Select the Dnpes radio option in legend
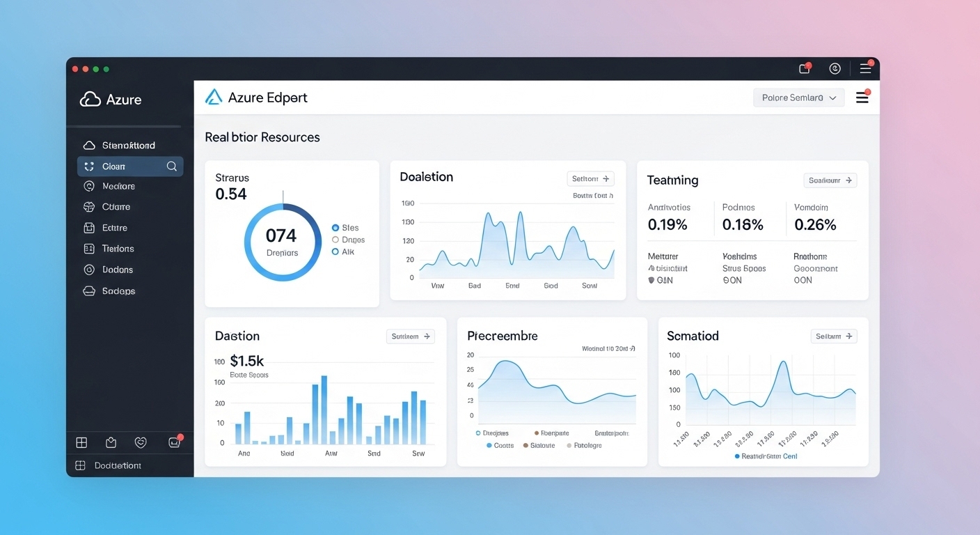 pyautogui.click(x=335, y=240)
